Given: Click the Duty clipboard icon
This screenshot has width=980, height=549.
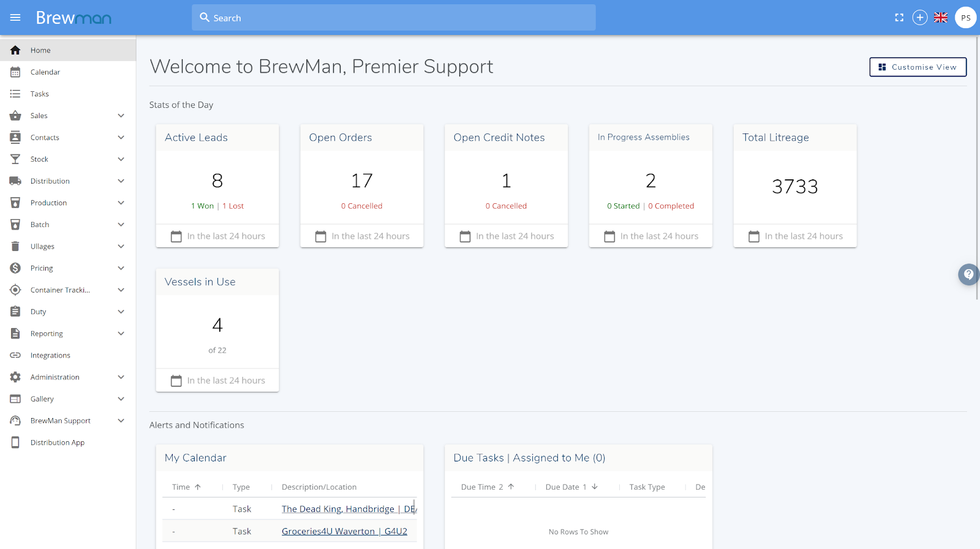Looking at the screenshot, I should click(15, 312).
